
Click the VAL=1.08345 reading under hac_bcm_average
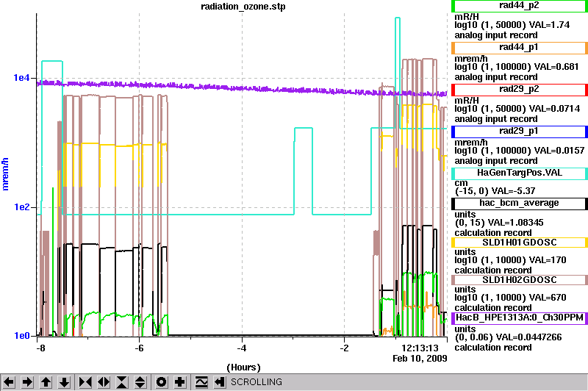517,223
